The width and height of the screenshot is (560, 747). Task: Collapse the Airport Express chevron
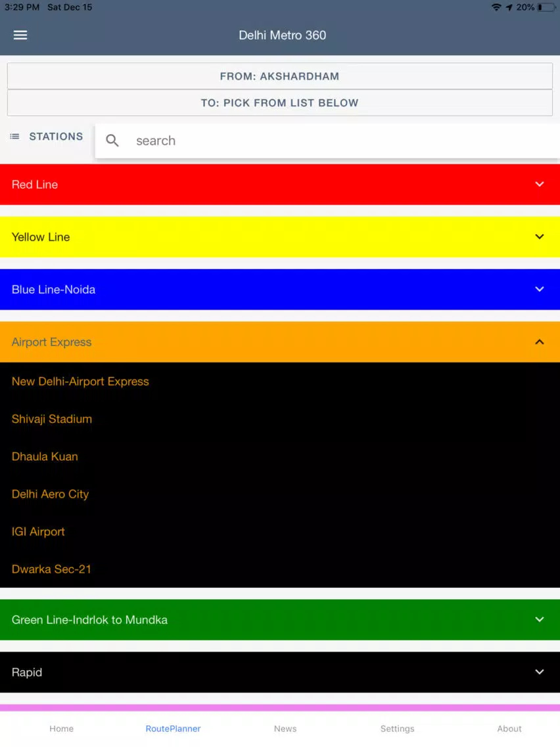coord(539,341)
